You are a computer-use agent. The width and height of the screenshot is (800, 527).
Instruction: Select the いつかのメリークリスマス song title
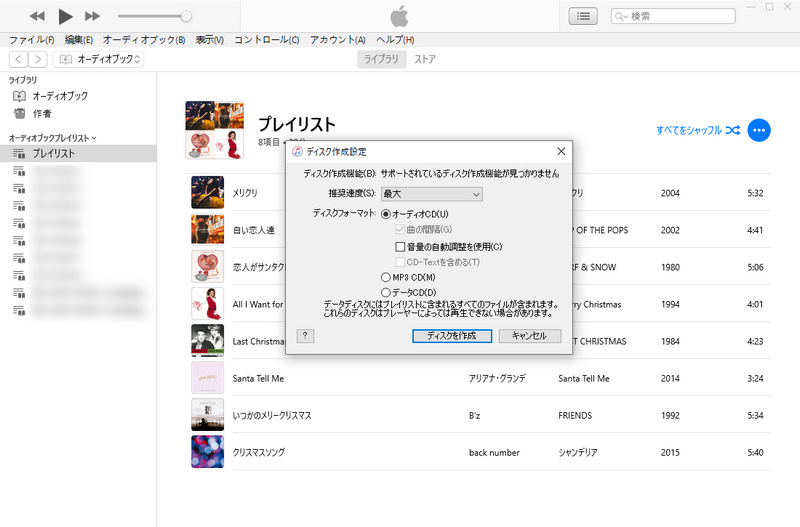click(x=272, y=416)
